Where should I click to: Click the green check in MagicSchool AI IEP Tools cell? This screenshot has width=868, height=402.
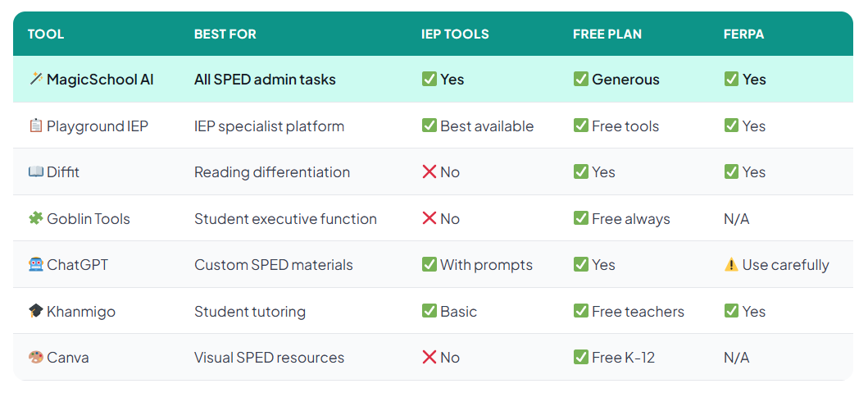(429, 80)
